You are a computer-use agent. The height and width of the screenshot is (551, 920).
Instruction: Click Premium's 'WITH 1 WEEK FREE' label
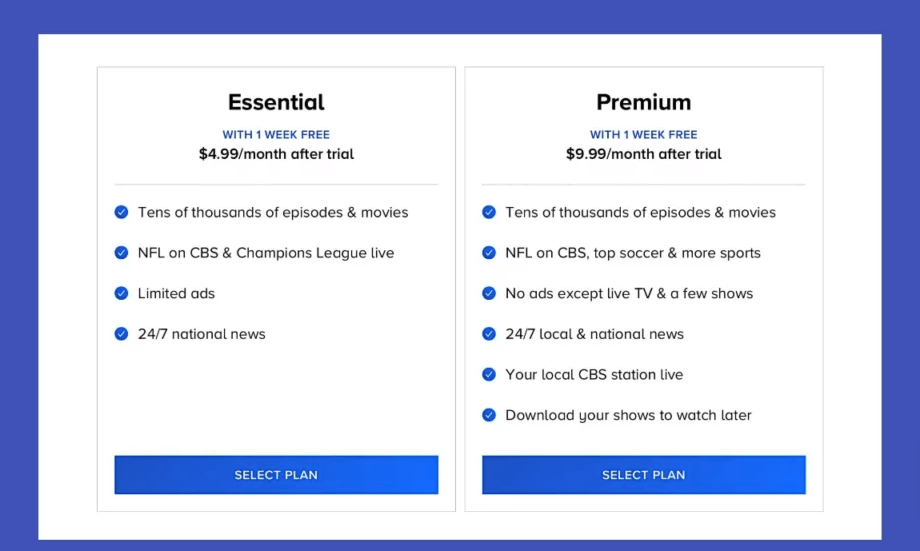pos(643,134)
